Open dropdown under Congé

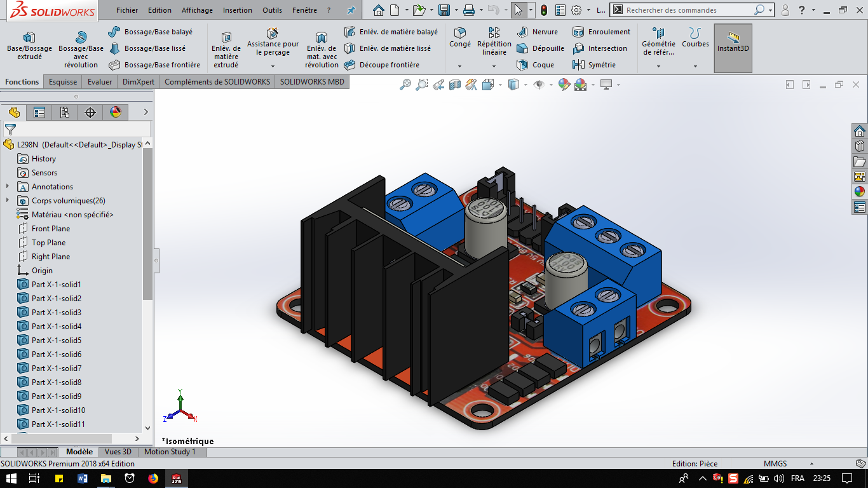coord(460,66)
